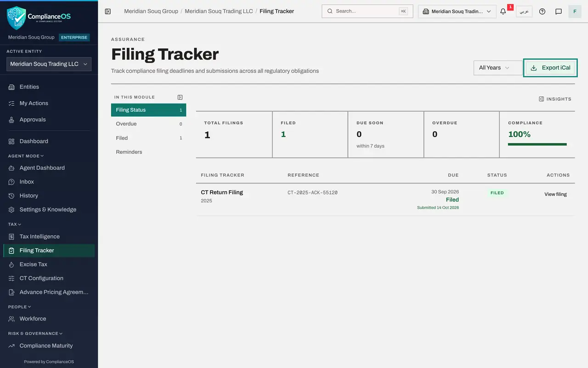
Task: Click into the Search input field
Action: pos(367,11)
